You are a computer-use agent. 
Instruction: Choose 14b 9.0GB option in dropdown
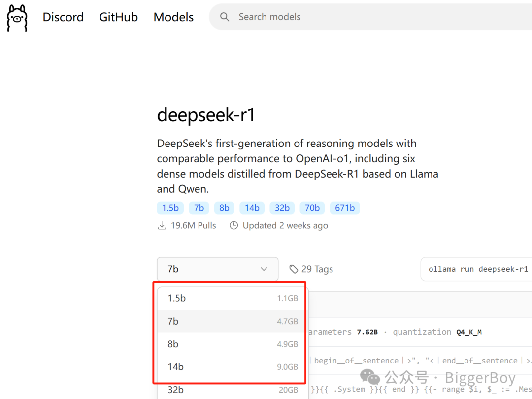[x=233, y=367]
